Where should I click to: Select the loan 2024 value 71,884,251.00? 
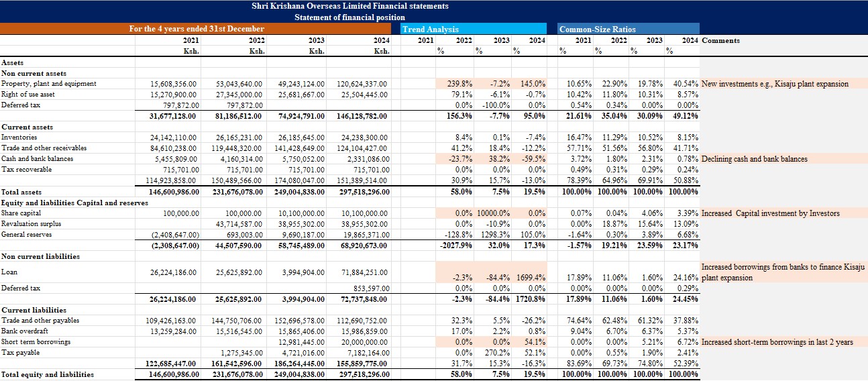[x=364, y=272]
